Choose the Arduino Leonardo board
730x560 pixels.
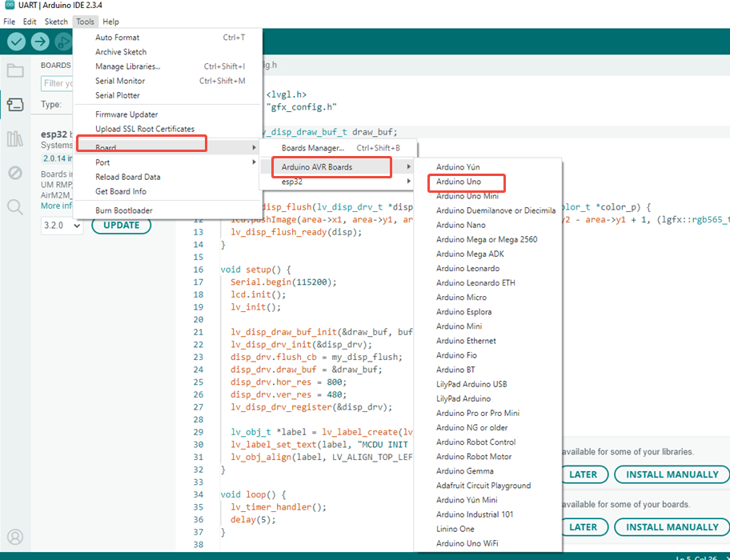pos(488,268)
